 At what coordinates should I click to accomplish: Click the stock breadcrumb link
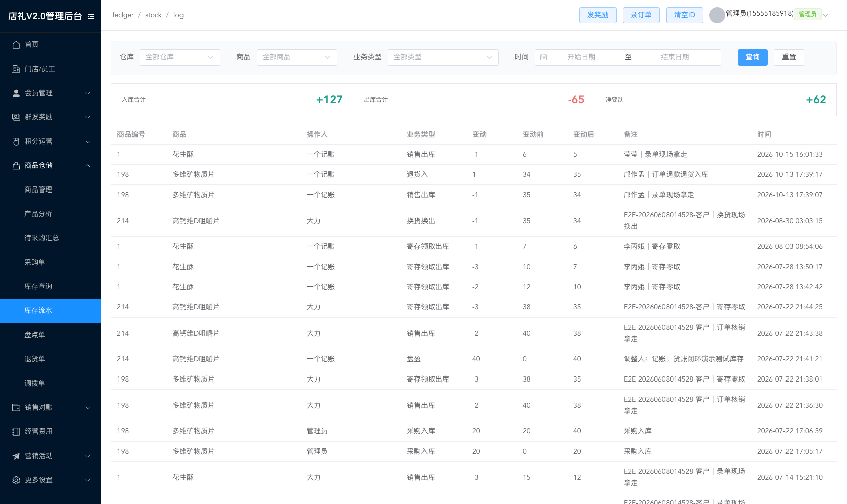(153, 15)
